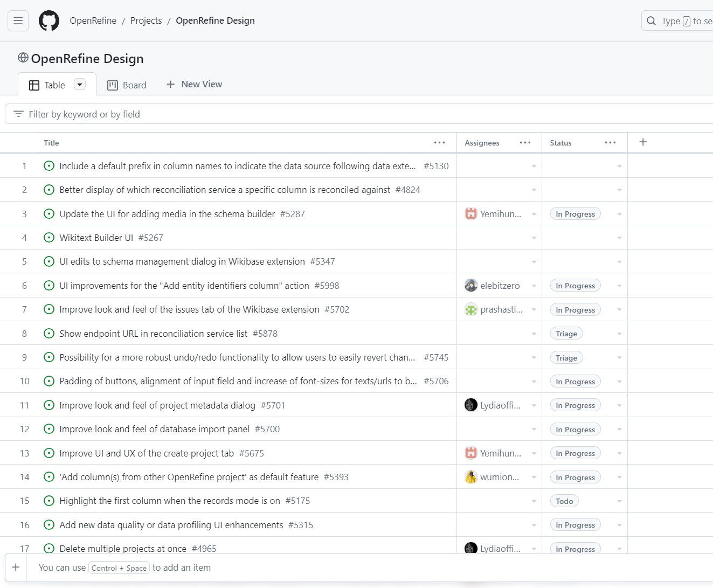Open the sidebar hamburger menu
This screenshot has height=588, width=713.
click(x=18, y=20)
